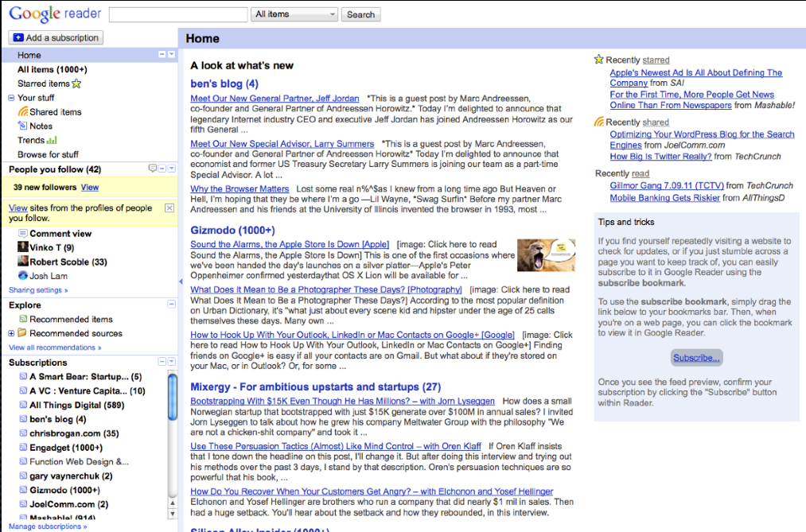Open the Subscriptions options arrow
806x532 pixels.
click(172, 362)
